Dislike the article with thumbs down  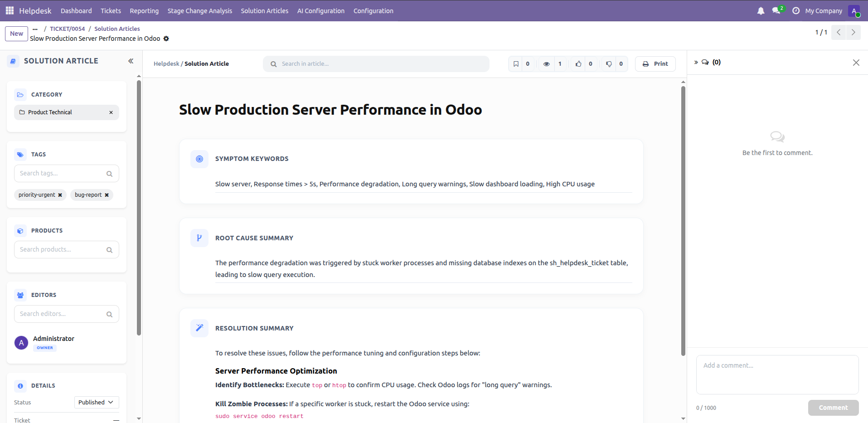coord(609,64)
